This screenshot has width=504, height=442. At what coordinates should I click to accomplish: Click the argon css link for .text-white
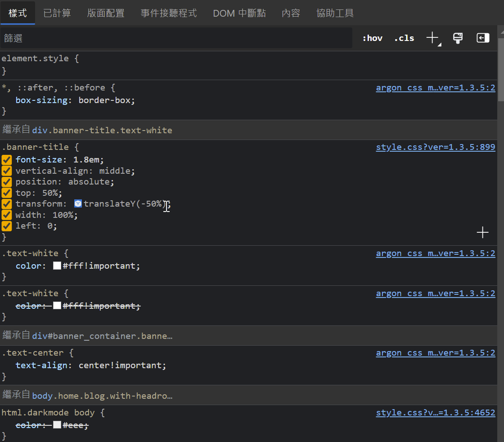click(435, 253)
